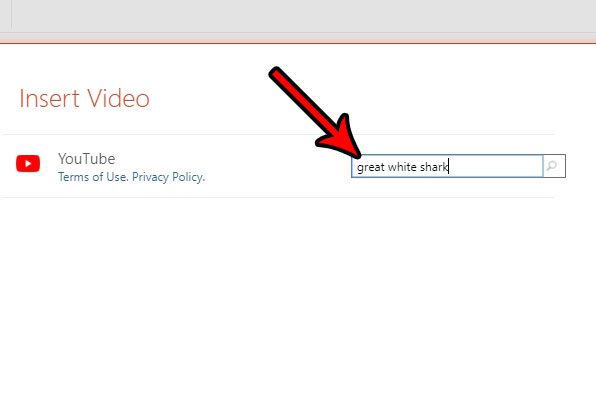Click the word 'Policy.' under YouTube

pyautogui.click(x=188, y=177)
